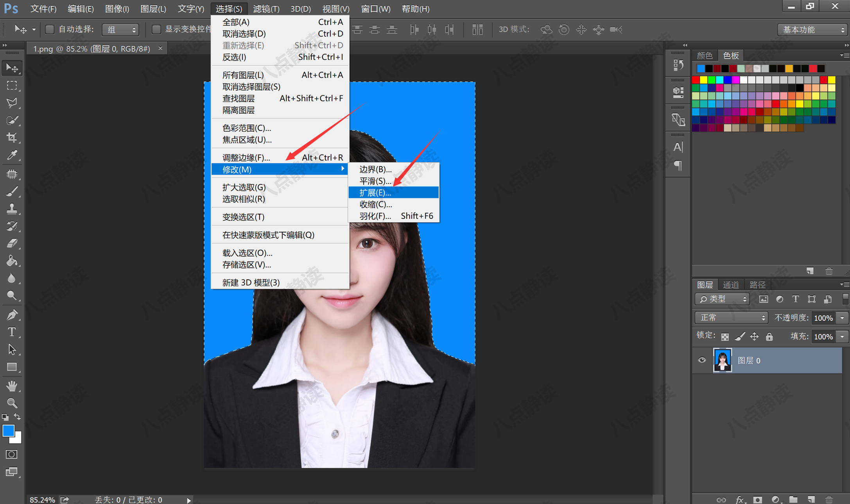Select the Zoom tool
850x504 pixels.
tap(12, 403)
